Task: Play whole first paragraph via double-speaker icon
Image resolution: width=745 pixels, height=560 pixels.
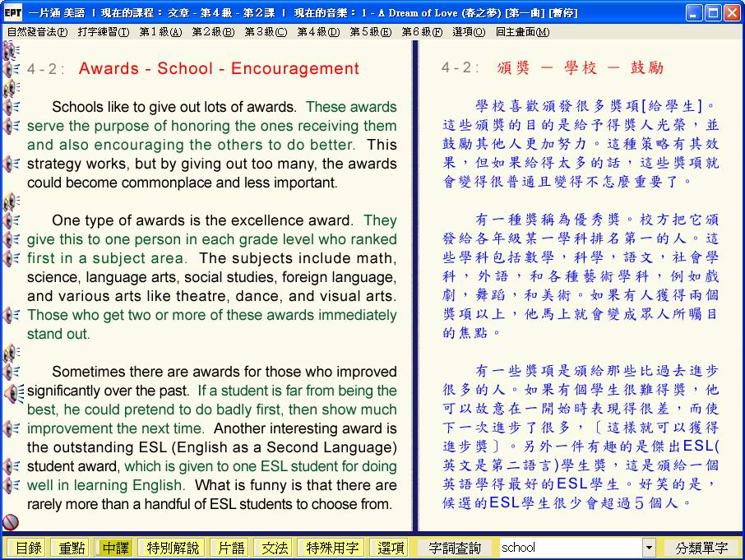Action: (12, 88)
